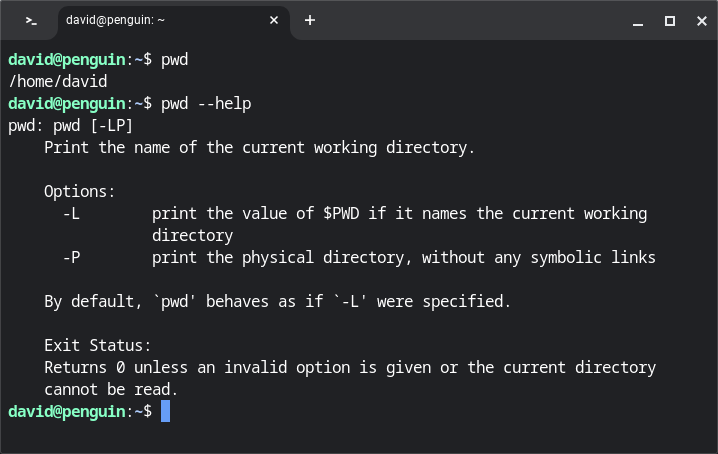
Task: Click the $PWD variable text
Action: pyautogui.click(x=345, y=213)
